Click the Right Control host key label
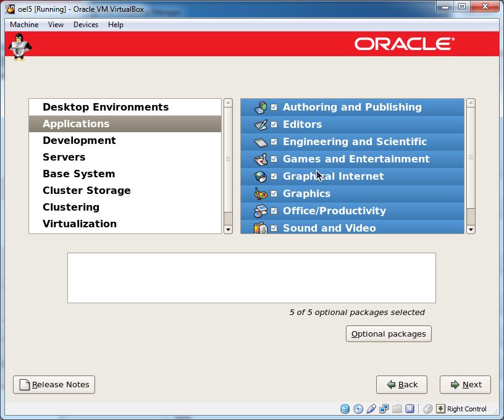504x420 pixels. point(467,409)
